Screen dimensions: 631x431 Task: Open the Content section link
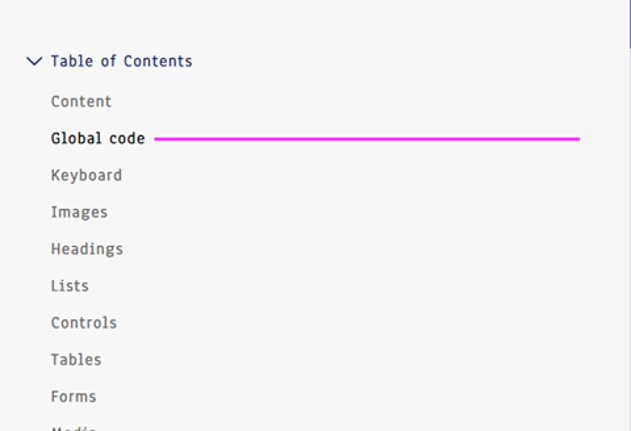click(81, 101)
